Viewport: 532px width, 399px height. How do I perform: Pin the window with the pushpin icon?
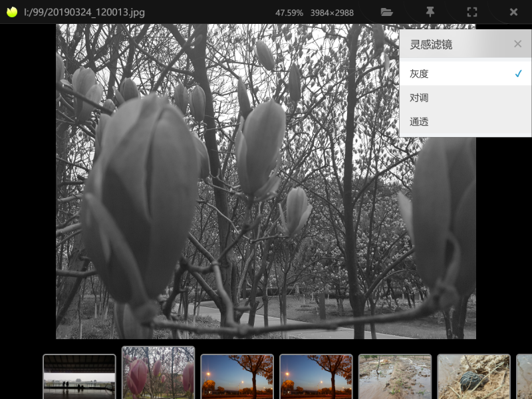pyautogui.click(x=430, y=12)
